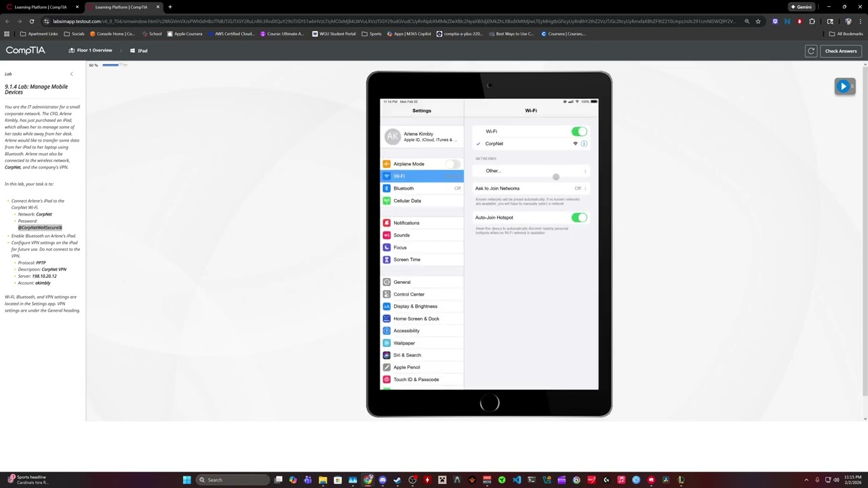Image resolution: width=868 pixels, height=488 pixels.
Task: Tap the Wallpaper icon
Action: point(387,343)
